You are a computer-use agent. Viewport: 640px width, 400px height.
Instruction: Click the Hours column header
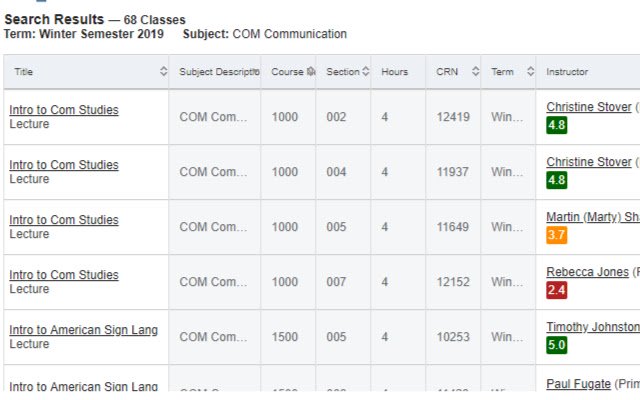(x=394, y=72)
